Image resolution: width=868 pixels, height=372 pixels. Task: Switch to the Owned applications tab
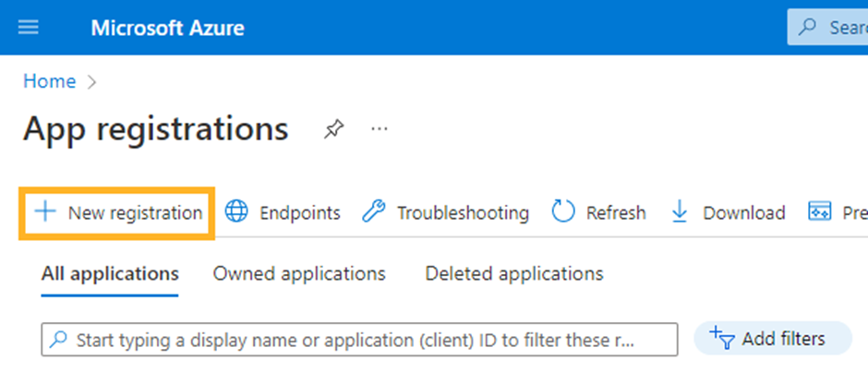click(x=299, y=273)
